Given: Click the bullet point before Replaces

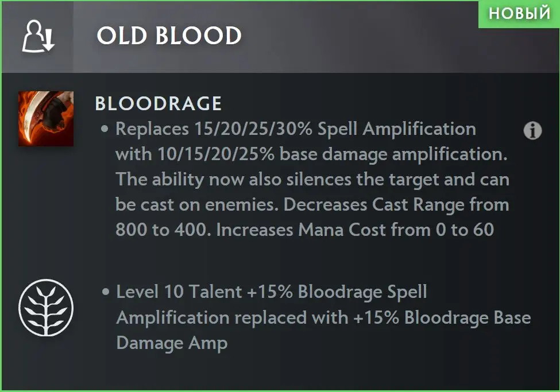Looking at the screenshot, I should pos(105,129).
